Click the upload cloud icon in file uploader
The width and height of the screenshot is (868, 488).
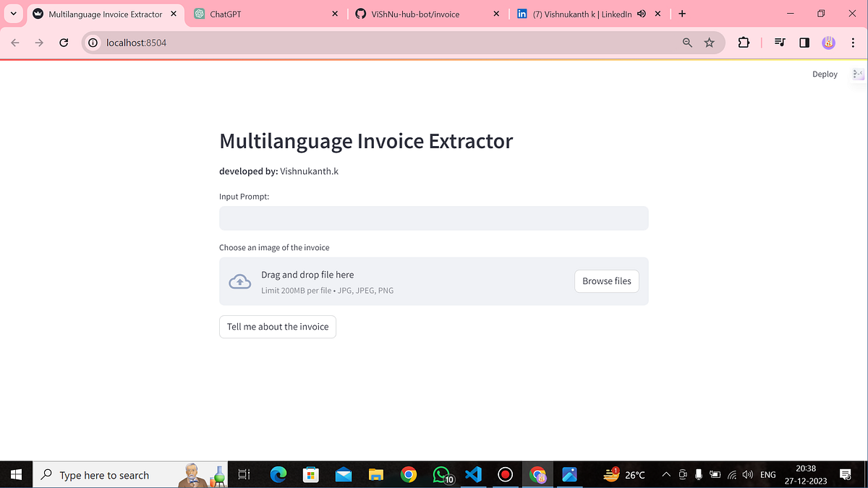[x=239, y=281]
